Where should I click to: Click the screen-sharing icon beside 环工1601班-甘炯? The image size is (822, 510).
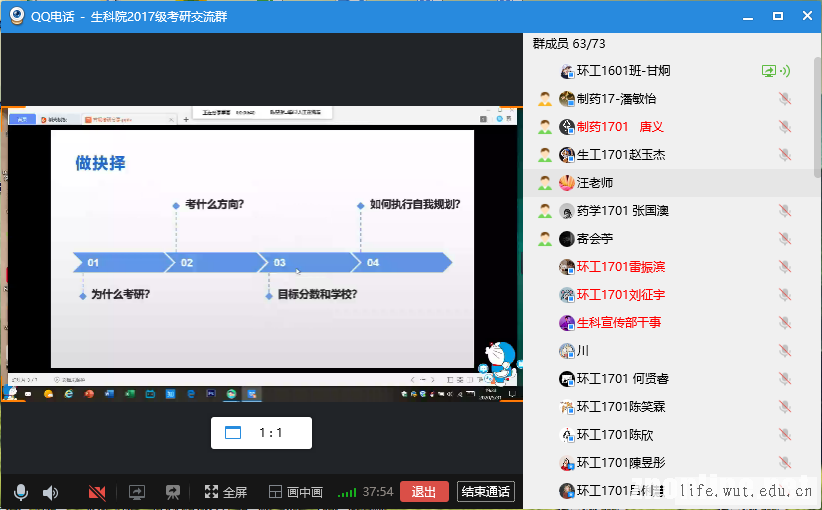[768, 71]
